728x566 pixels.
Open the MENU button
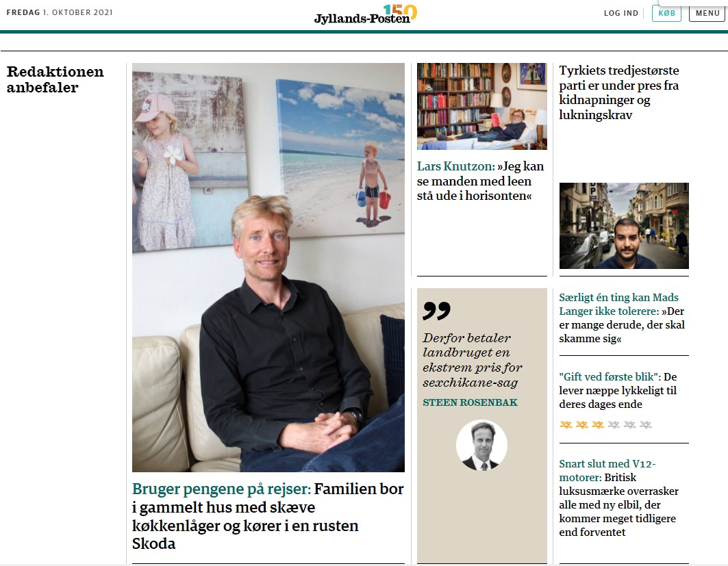707,13
